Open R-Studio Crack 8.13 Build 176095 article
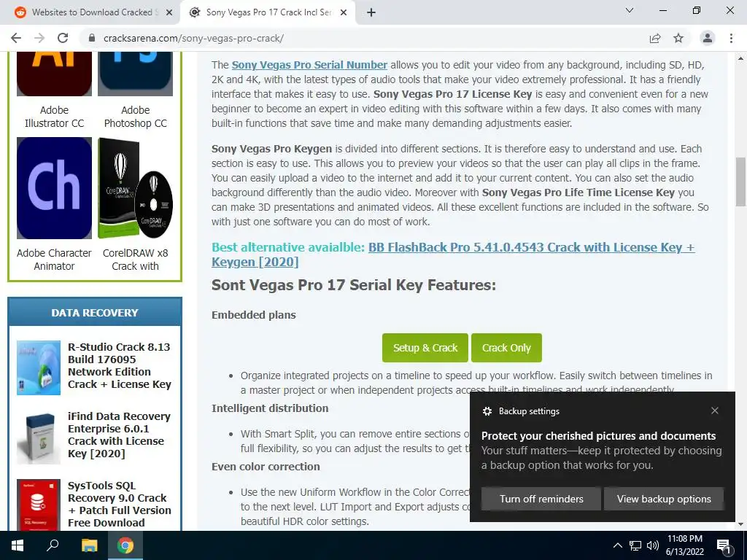 [119, 366]
